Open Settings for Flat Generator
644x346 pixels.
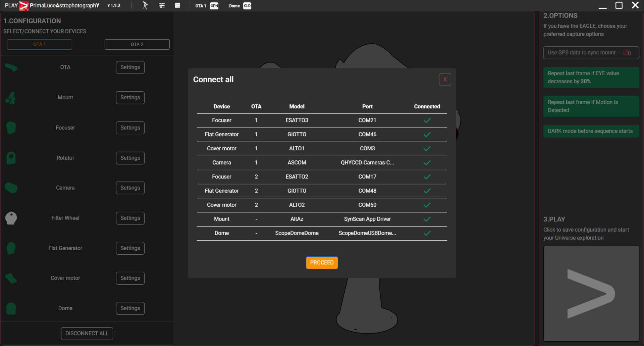pos(130,248)
